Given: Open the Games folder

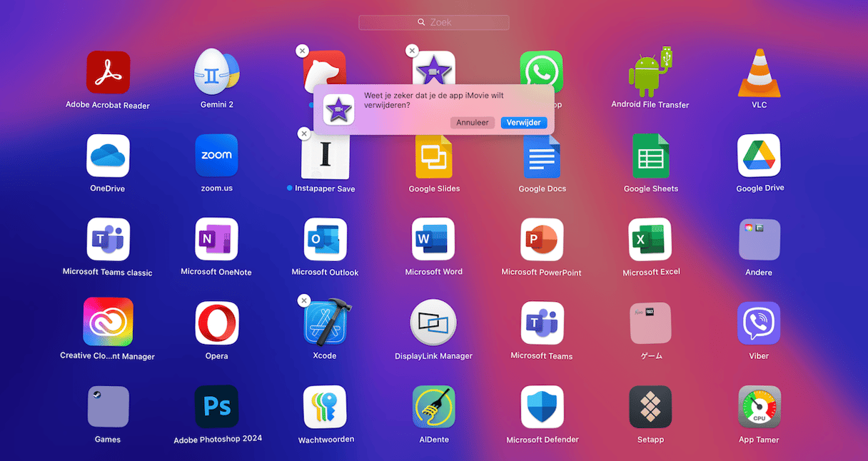Looking at the screenshot, I should 108,407.
